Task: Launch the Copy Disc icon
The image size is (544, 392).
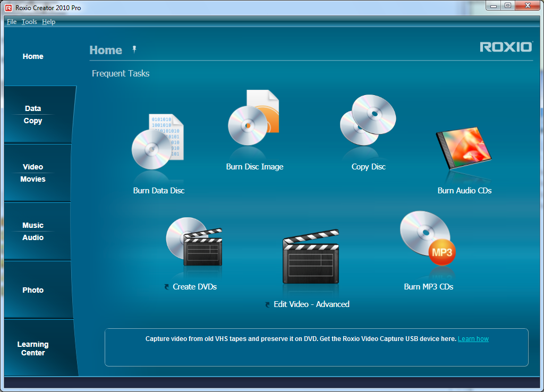Action: click(x=368, y=121)
